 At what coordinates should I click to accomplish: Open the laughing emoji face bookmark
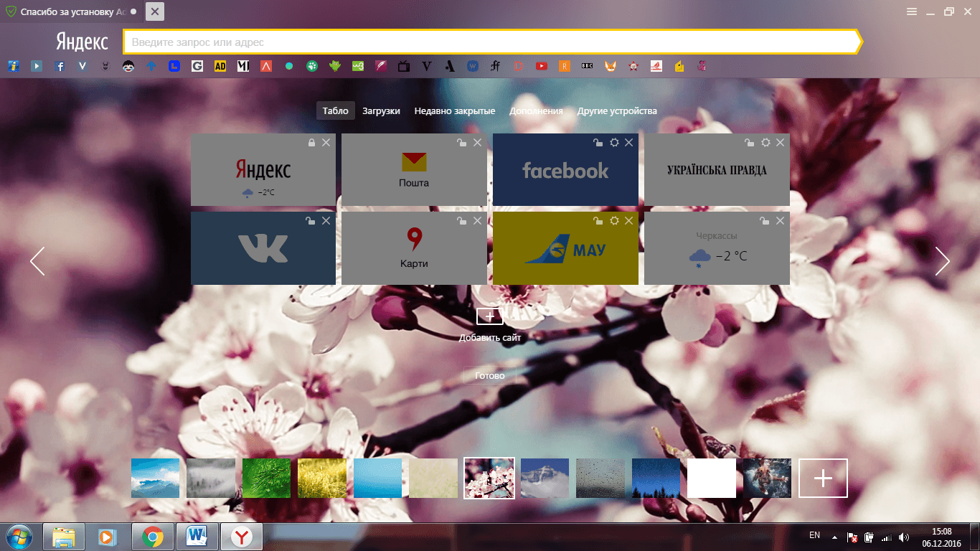tap(128, 66)
